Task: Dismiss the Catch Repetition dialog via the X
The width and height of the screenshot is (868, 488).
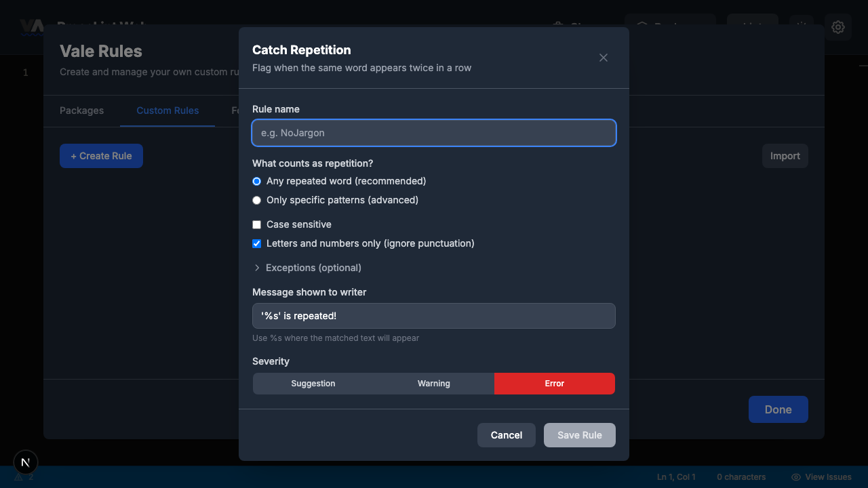Action: click(x=603, y=58)
